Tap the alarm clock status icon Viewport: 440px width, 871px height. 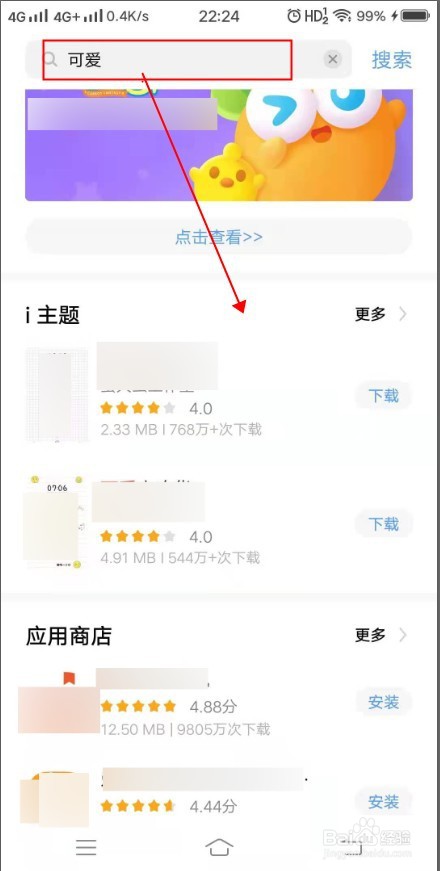[294, 16]
